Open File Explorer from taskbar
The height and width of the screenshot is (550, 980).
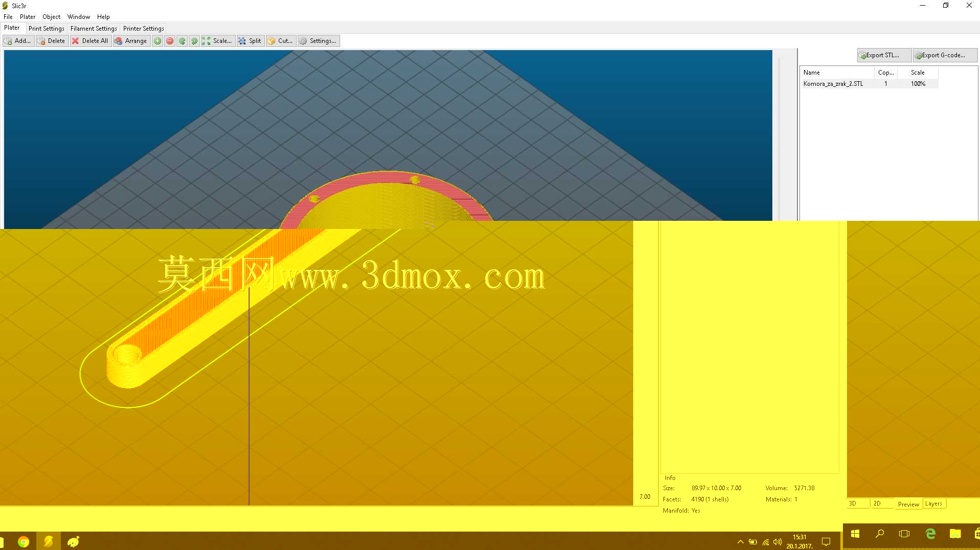coord(955,534)
